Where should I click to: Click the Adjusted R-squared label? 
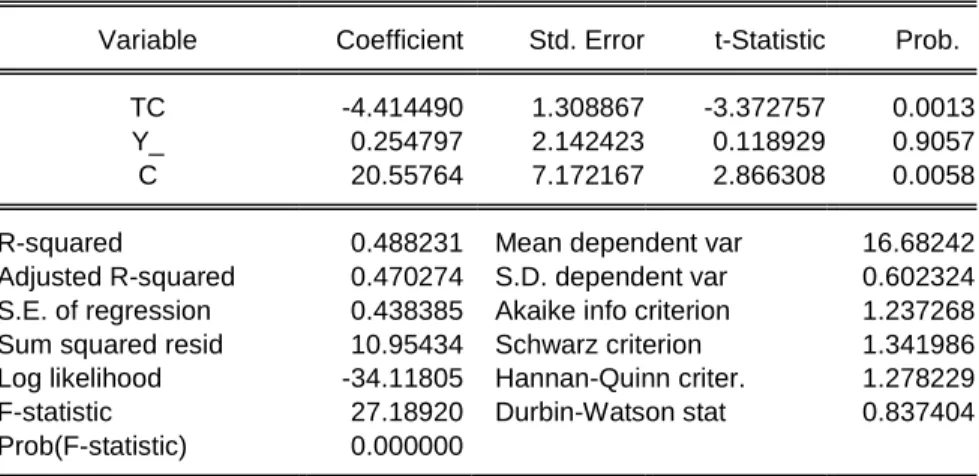pos(117,277)
